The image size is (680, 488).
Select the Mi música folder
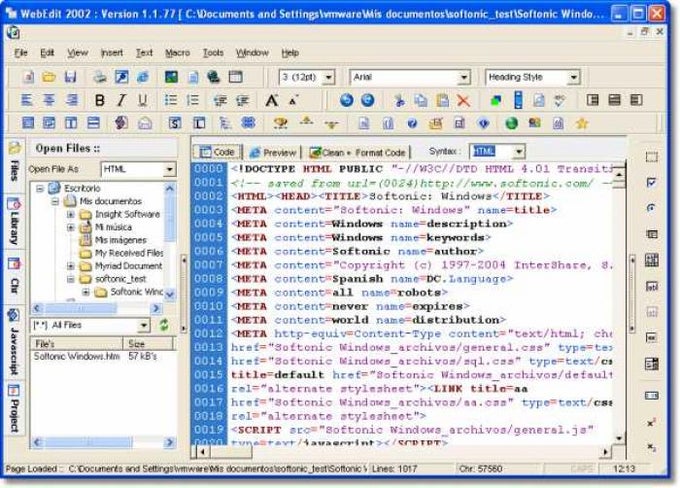click(x=113, y=227)
